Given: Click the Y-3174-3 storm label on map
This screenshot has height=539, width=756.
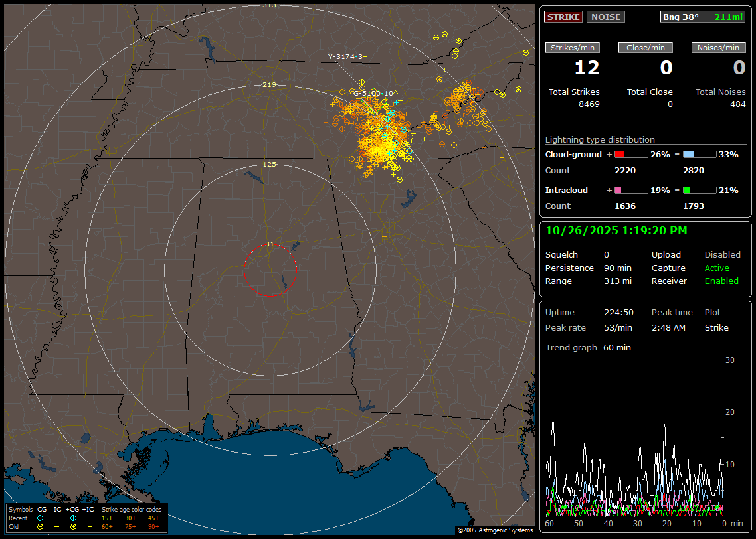Looking at the screenshot, I should [x=347, y=57].
